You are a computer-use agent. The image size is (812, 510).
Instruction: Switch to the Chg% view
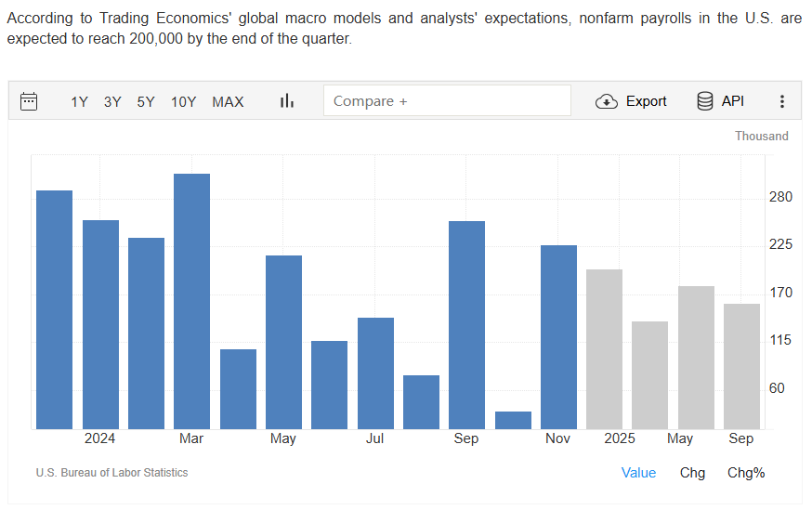coord(746,473)
